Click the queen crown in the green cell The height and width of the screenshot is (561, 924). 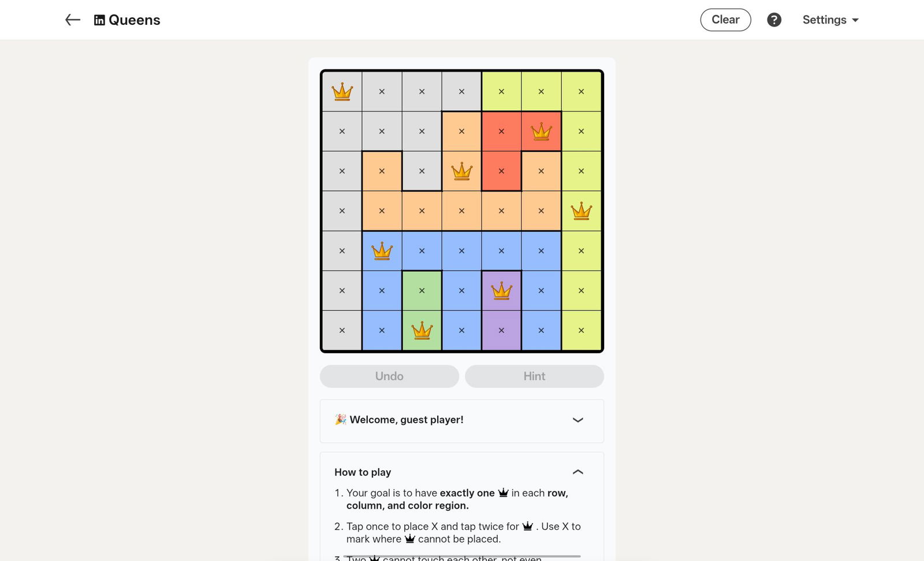422,330
